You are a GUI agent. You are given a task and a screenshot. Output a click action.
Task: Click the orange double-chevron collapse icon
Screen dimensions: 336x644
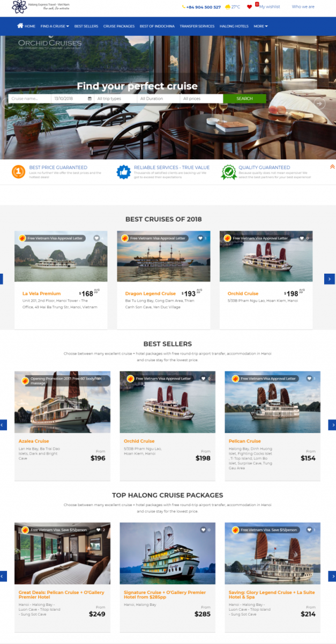pyautogui.click(x=332, y=167)
